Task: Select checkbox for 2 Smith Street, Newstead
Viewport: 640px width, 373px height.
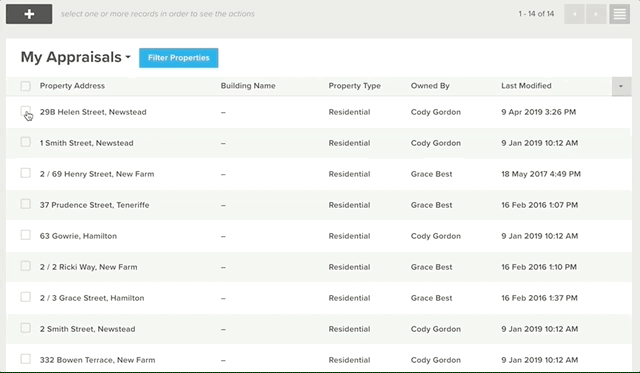Action: click(x=26, y=328)
